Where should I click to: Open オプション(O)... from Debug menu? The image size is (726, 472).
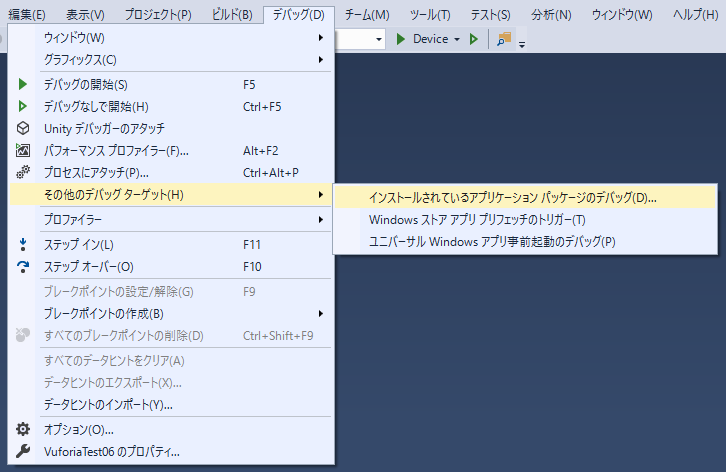tap(170, 429)
